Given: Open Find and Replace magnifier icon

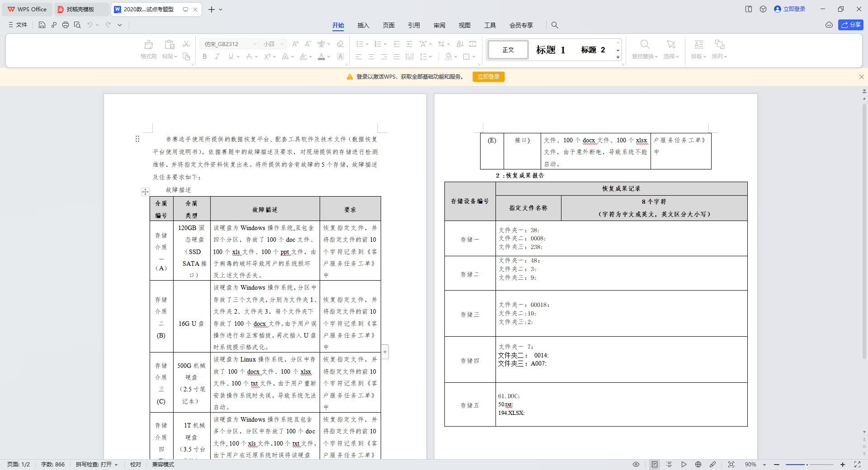Looking at the screenshot, I should coord(645,45).
